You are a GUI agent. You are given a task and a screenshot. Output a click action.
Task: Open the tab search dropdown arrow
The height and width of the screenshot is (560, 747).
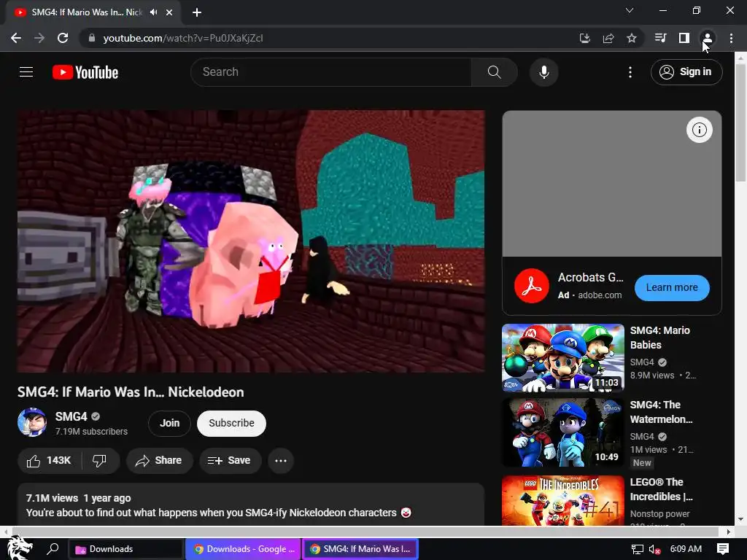coord(630,10)
